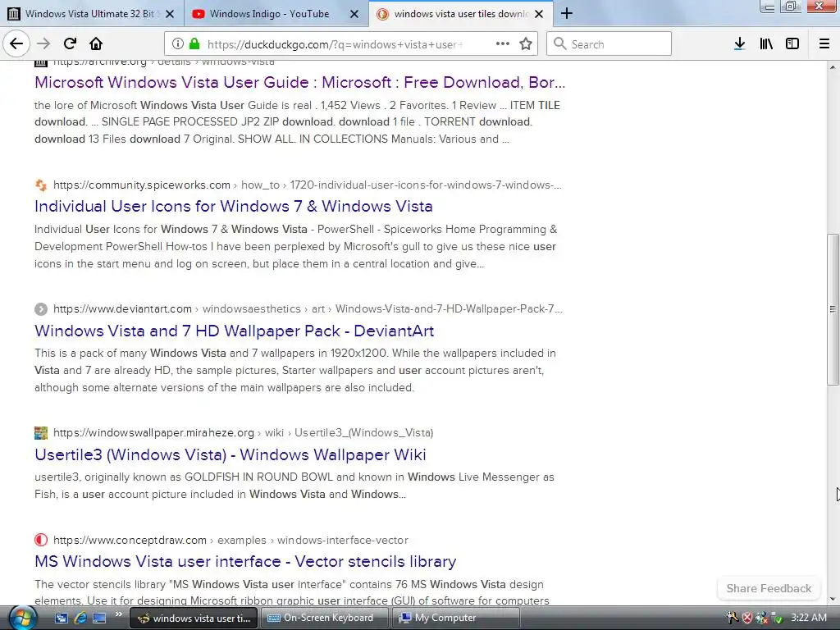Focus the Firefox Search box
This screenshot has width=840, height=630.
pos(609,44)
